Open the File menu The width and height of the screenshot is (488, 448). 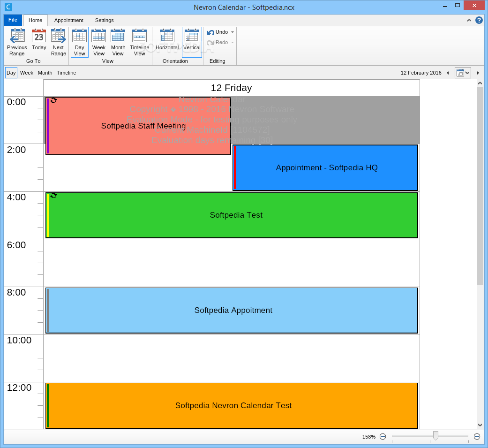[x=13, y=20]
